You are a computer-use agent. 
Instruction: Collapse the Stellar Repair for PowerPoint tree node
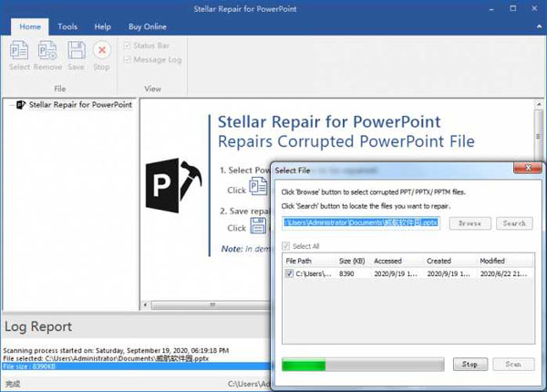pos(10,105)
